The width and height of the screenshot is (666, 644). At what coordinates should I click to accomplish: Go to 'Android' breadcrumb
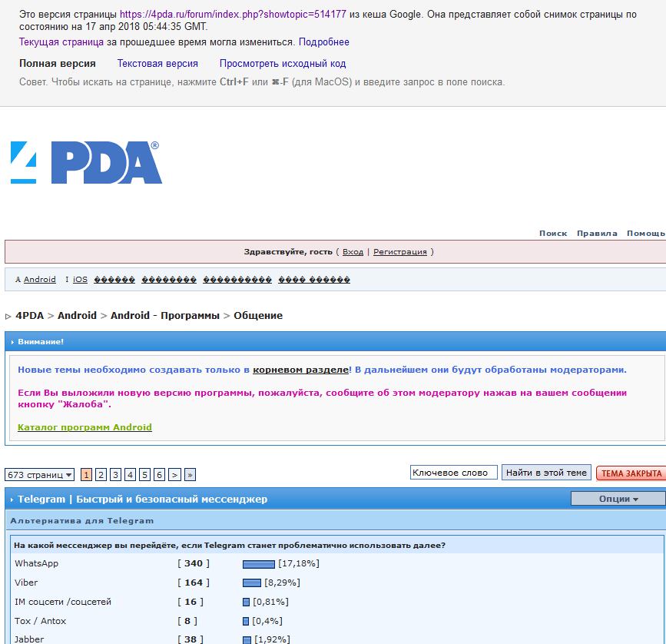pos(77,316)
